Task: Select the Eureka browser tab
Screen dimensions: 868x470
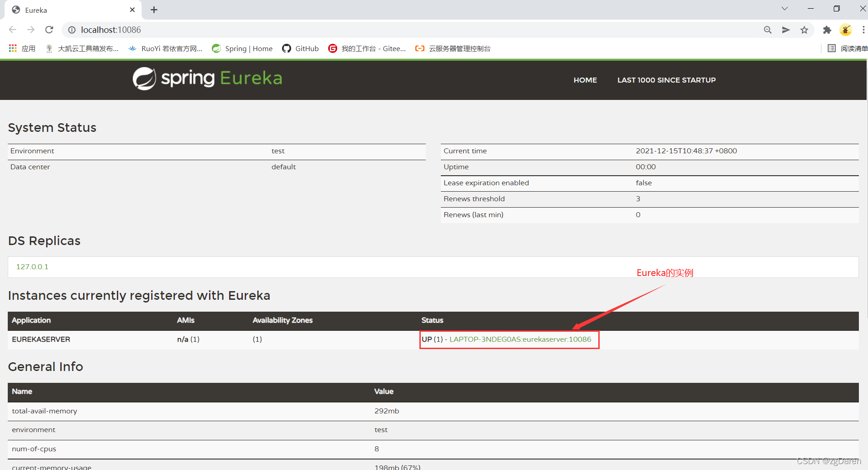Action: [x=73, y=10]
